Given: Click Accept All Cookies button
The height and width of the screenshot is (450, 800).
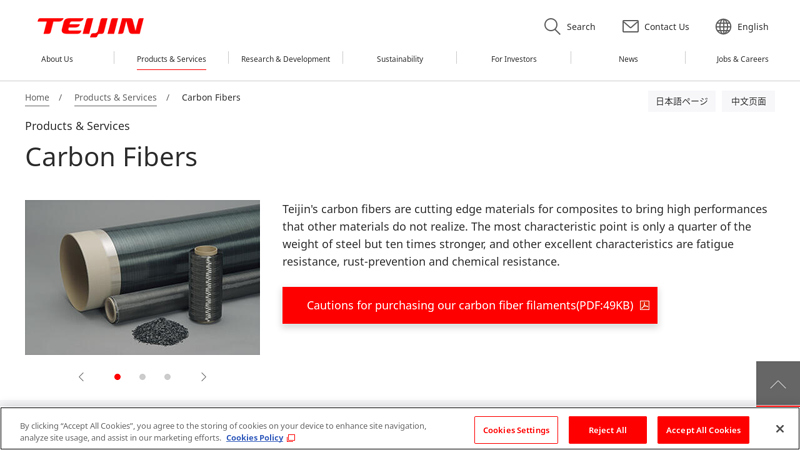Looking at the screenshot, I should coord(703,430).
